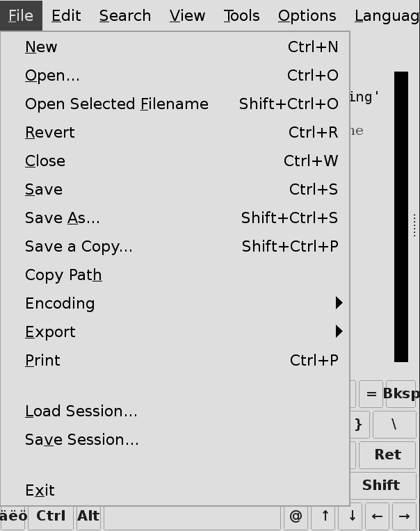This screenshot has height=531, width=420.
Task: Choose Save As... option
Action: 63,218
